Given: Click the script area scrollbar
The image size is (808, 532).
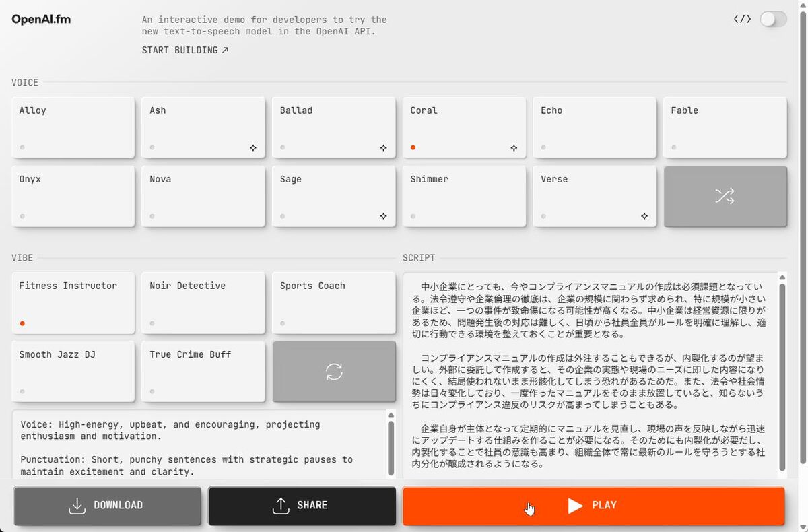Looking at the screenshot, I should coord(782,377).
